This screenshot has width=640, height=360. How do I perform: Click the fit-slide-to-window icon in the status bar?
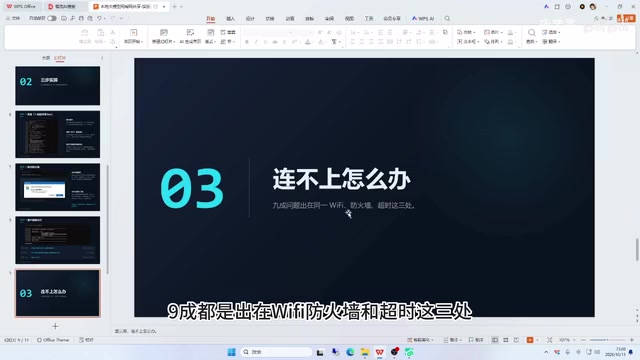point(550,340)
